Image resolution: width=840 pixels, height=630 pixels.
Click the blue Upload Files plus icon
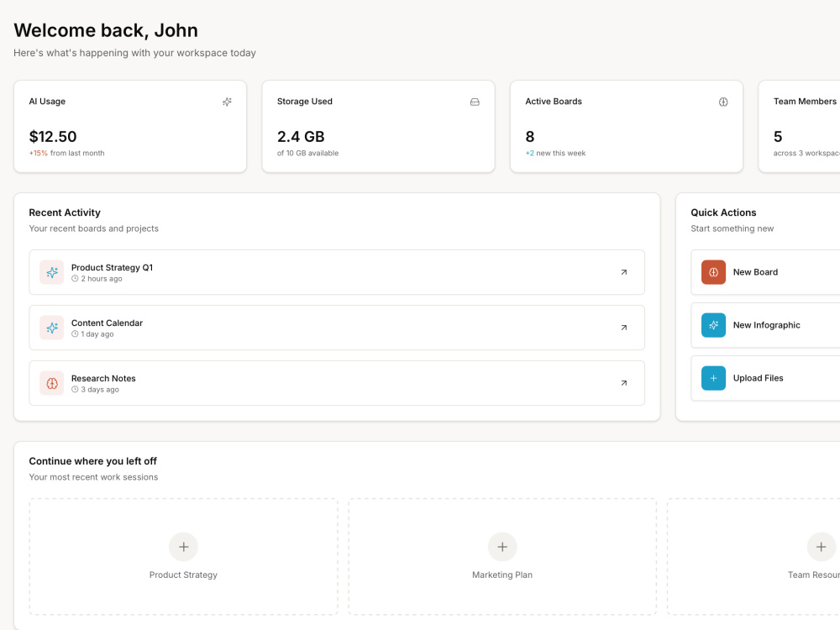tap(713, 378)
